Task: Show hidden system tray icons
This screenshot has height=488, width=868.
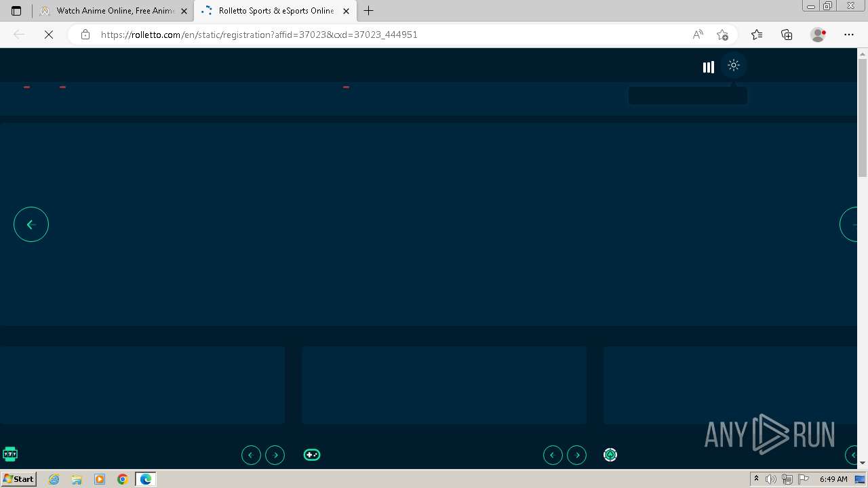Action: tap(756, 479)
